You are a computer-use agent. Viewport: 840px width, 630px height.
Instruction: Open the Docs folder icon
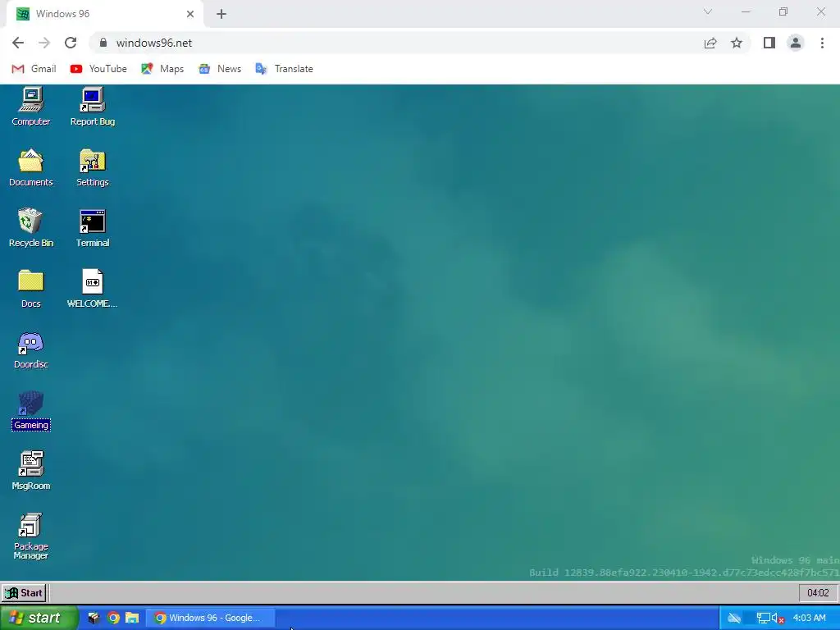(31, 288)
